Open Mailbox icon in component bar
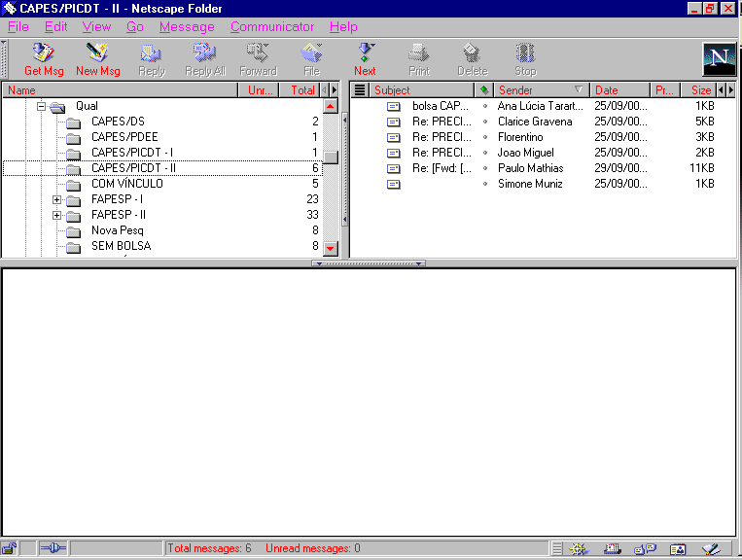 (x=613, y=548)
